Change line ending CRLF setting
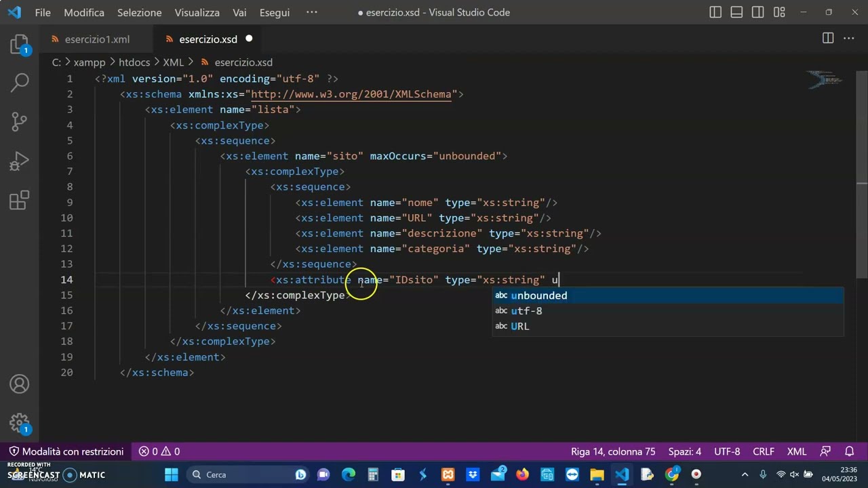The width and height of the screenshot is (868, 488). tap(764, 451)
